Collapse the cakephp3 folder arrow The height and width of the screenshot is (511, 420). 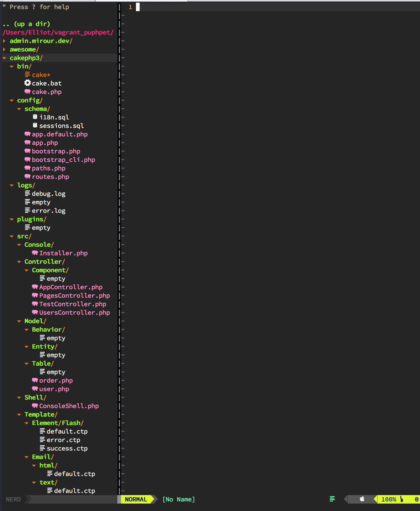click(4, 58)
